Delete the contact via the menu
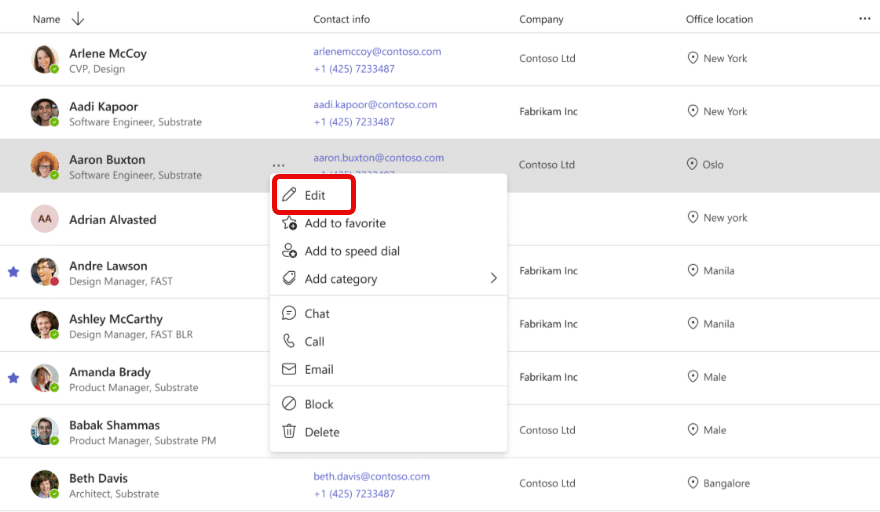Screen dimensions: 880x512 pyautogui.click(x=388, y=432)
